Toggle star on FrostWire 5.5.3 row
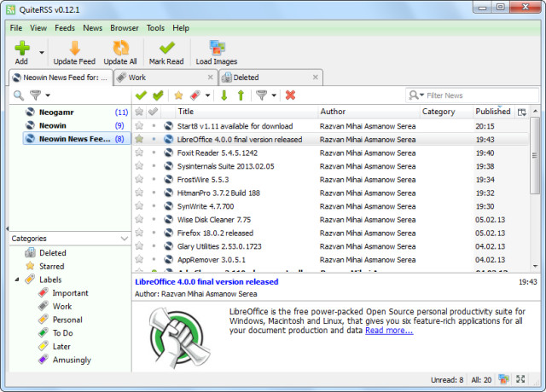546x392 pixels. tap(139, 179)
